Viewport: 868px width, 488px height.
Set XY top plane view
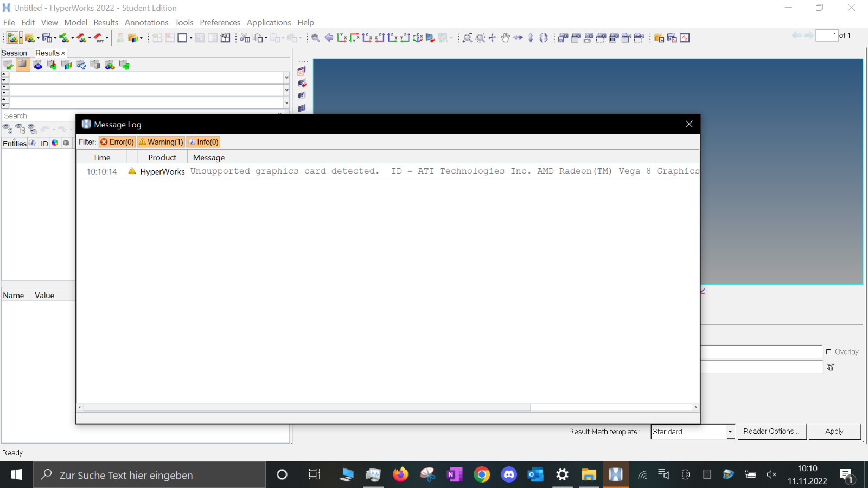[342, 37]
